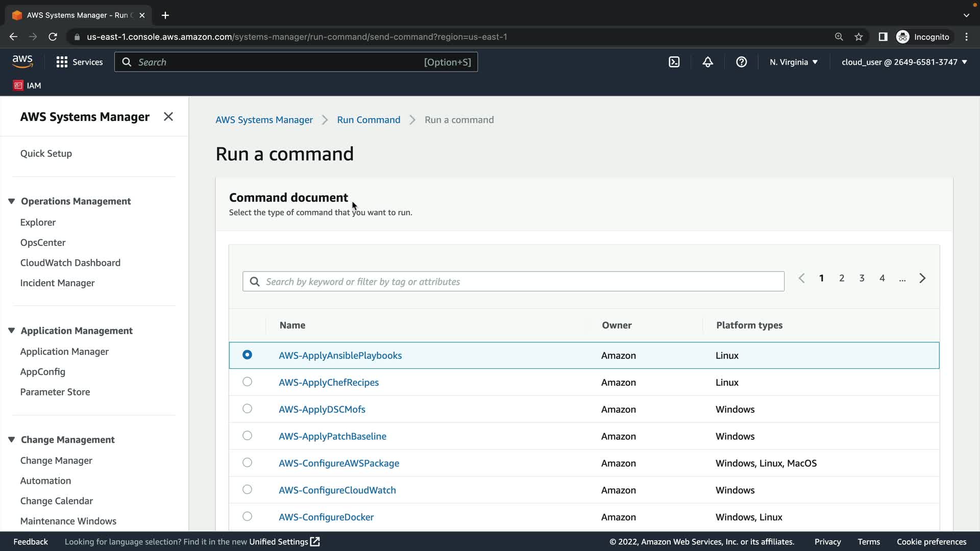Viewport: 980px width, 551px height.
Task: Click the AWS logo home icon
Action: [22, 62]
